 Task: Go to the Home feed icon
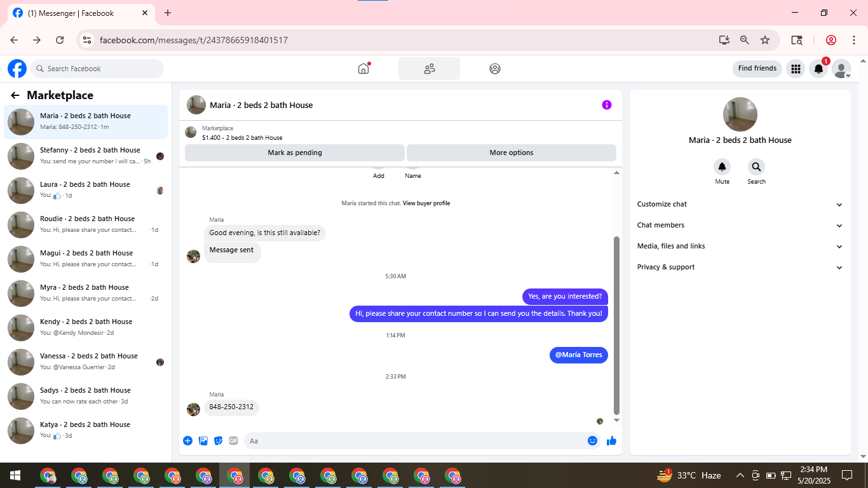coord(363,69)
